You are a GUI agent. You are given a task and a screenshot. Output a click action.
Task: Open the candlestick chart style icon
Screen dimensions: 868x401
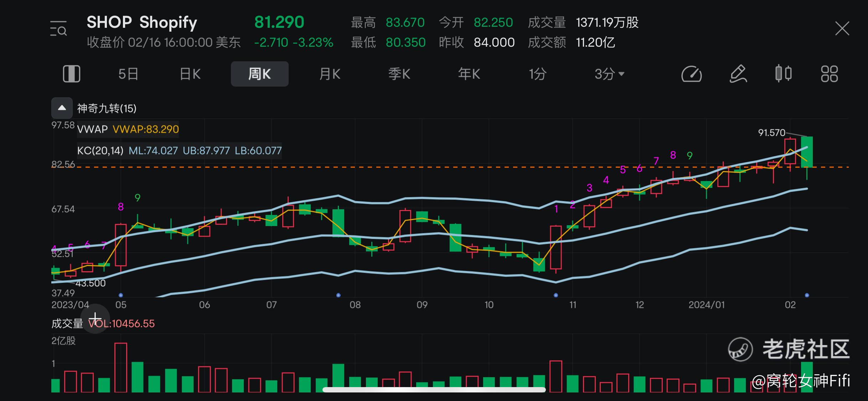coord(784,74)
